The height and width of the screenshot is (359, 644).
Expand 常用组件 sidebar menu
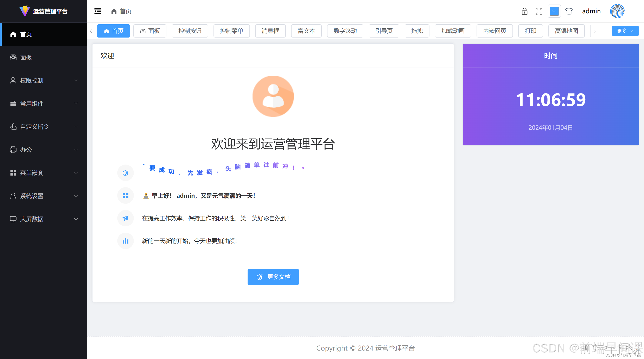(44, 104)
